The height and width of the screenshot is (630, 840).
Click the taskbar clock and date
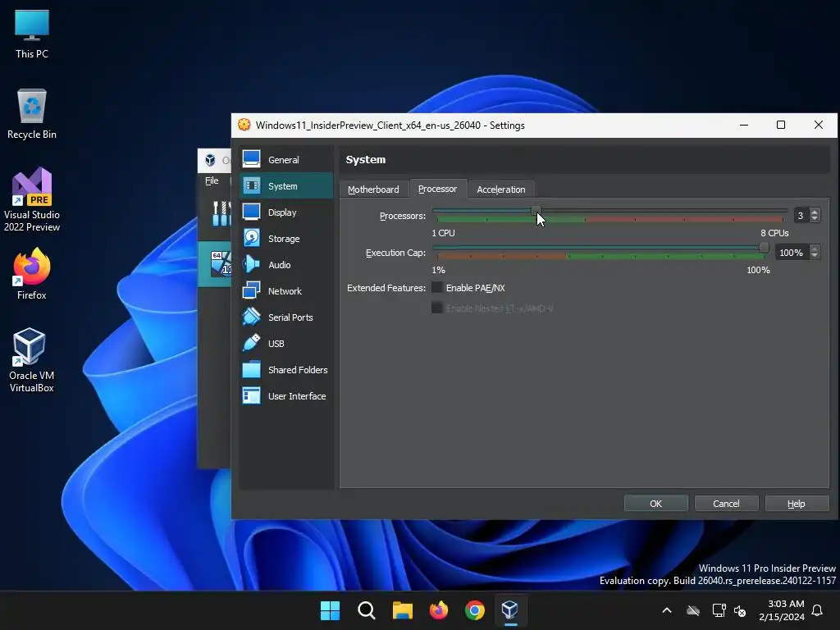point(782,610)
